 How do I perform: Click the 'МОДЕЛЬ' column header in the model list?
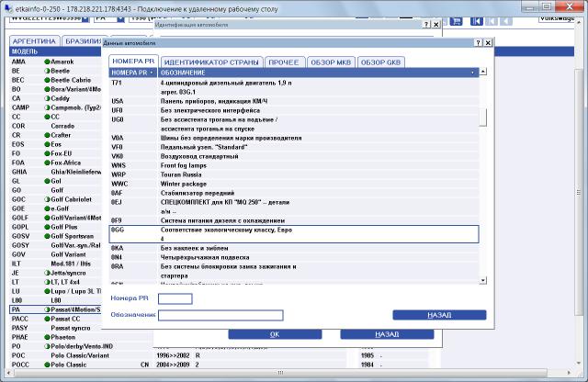55,51
